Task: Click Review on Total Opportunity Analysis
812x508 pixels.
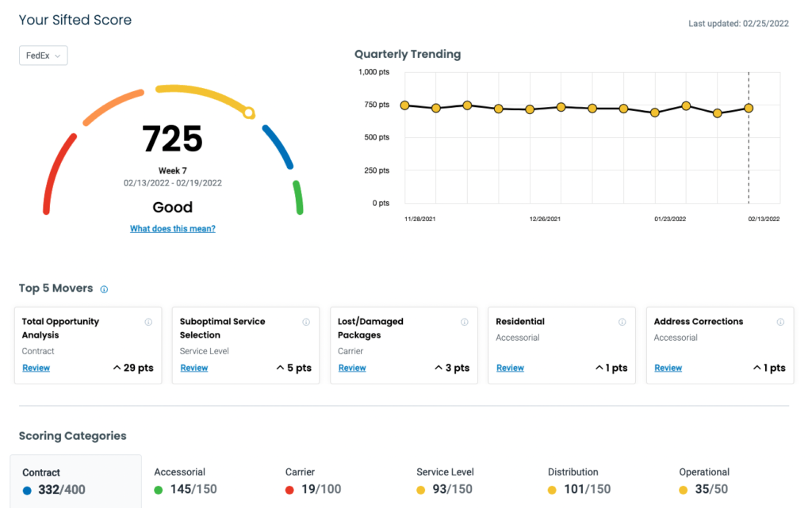Action: click(x=36, y=368)
